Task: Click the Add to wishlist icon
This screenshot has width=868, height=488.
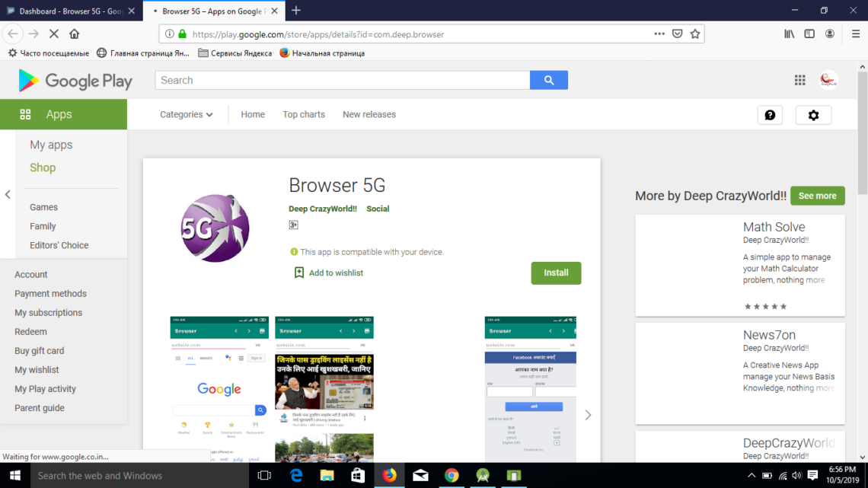Action: tap(299, 272)
